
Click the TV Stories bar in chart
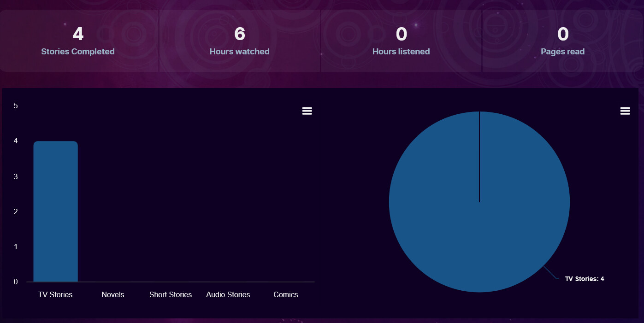point(56,211)
